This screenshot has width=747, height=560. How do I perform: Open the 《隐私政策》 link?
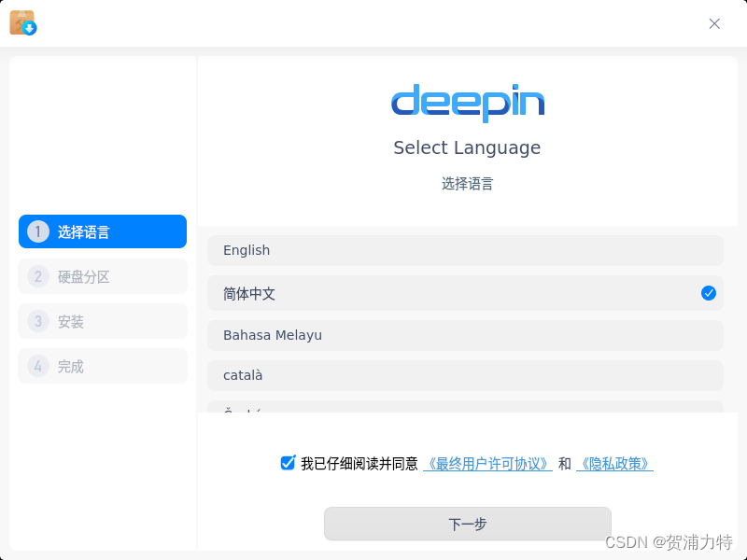(614, 463)
